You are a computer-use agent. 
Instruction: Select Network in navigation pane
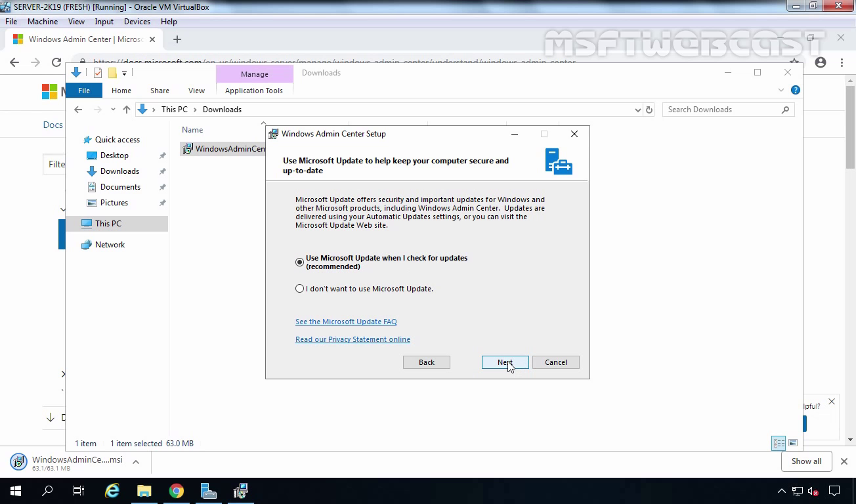point(110,245)
